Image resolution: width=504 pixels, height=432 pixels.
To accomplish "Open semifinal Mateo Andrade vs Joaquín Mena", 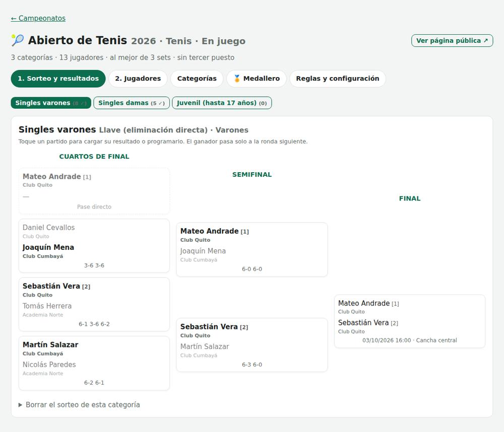I will click(x=252, y=250).
